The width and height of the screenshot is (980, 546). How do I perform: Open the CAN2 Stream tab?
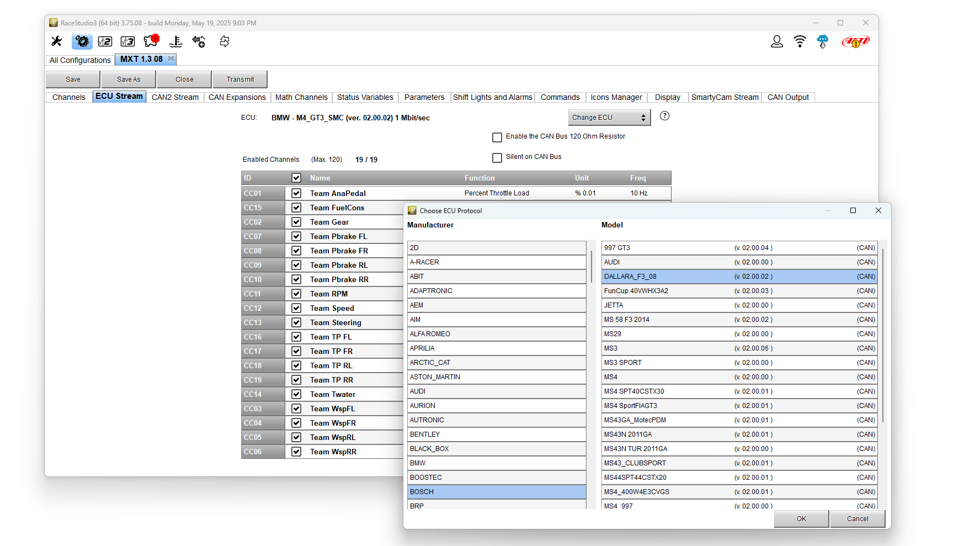coord(175,97)
